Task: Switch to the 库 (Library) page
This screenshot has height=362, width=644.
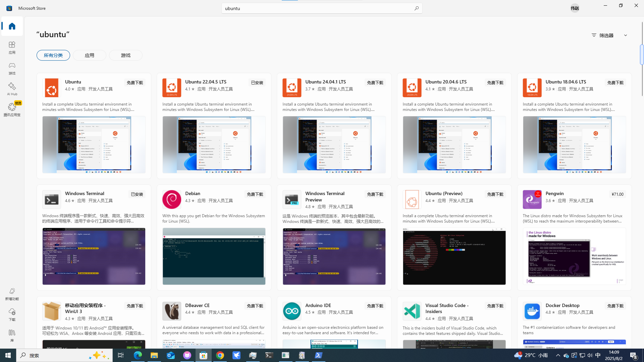Action: pyautogui.click(x=12, y=336)
